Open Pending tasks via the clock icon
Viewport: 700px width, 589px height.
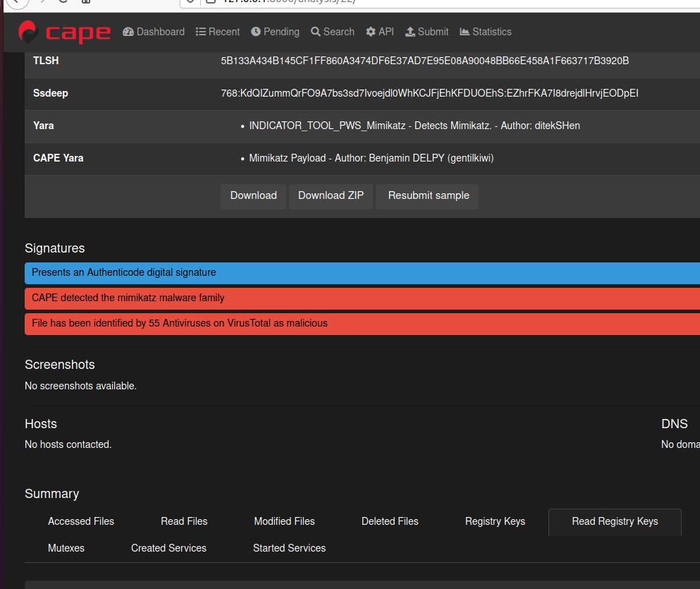coord(255,31)
